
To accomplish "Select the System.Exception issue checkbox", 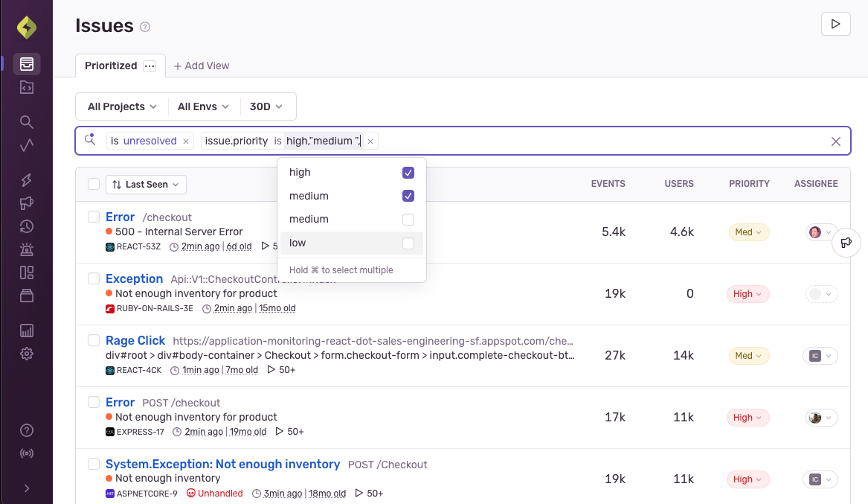I will click(94, 464).
